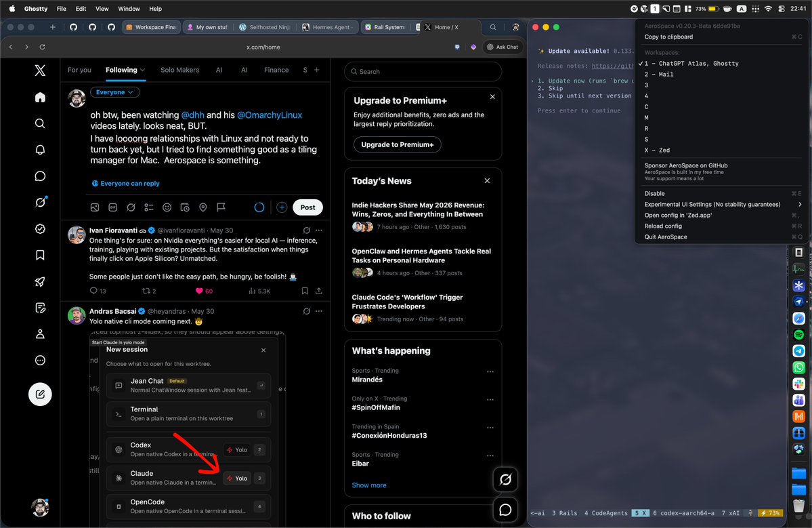
Task: Share Ivan Fioravanti's post
Action: click(319, 291)
